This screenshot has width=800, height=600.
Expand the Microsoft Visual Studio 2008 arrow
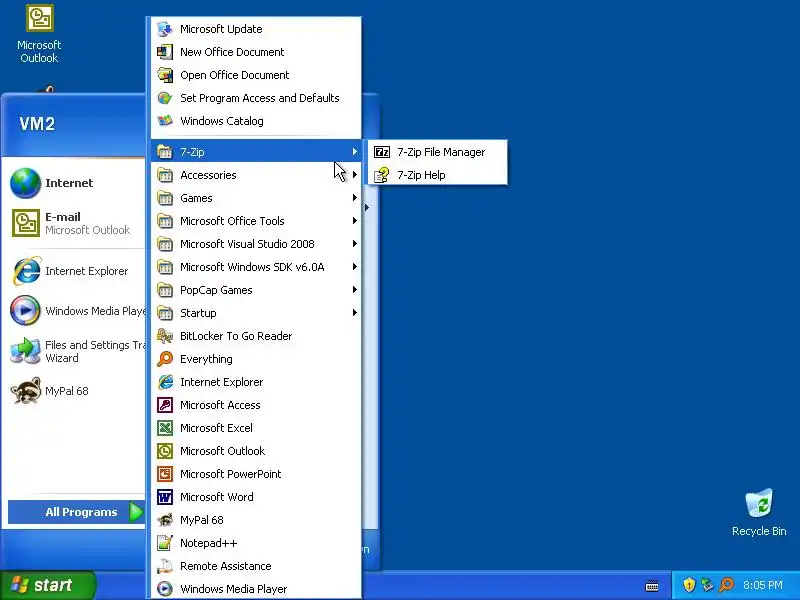click(x=355, y=244)
